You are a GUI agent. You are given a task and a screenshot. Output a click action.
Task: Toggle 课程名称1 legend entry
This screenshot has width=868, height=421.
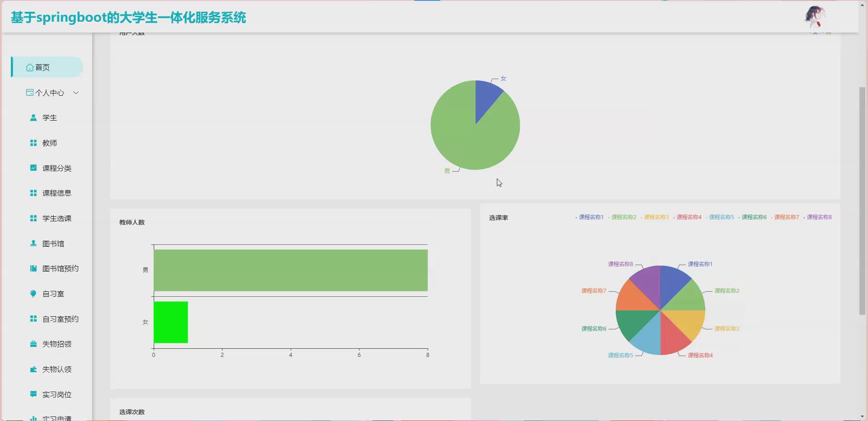pos(590,217)
